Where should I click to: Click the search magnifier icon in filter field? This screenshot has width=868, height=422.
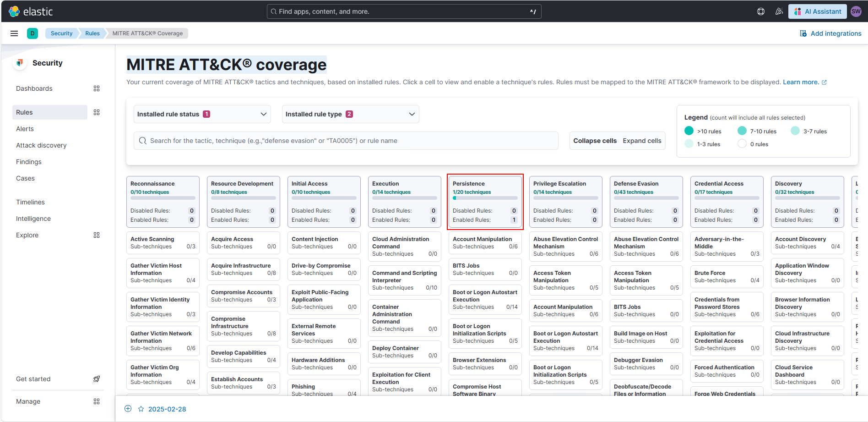pos(143,141)
